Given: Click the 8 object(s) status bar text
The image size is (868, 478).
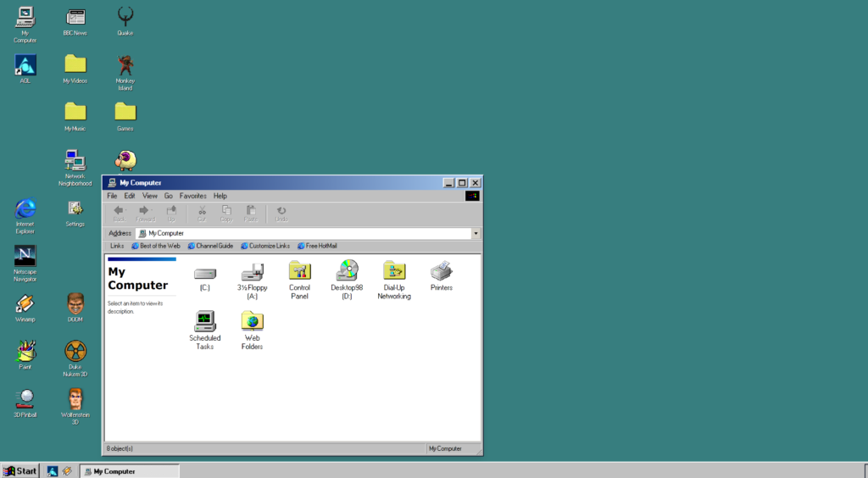Looking at the screenshot, I should coord(120,448).
